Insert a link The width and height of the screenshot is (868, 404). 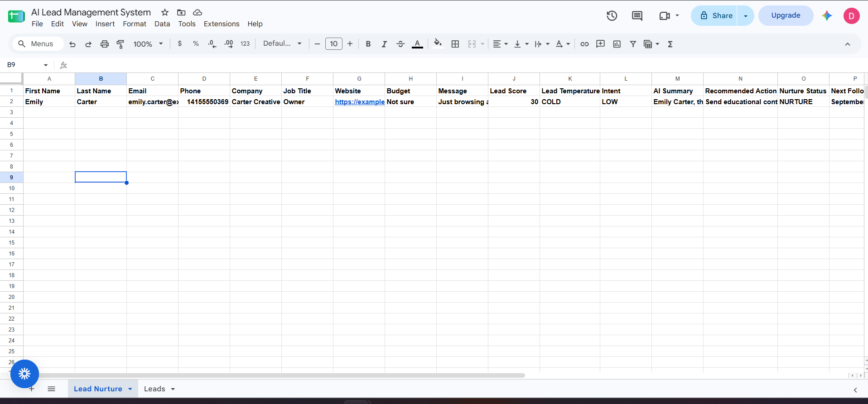coord(584,44)
